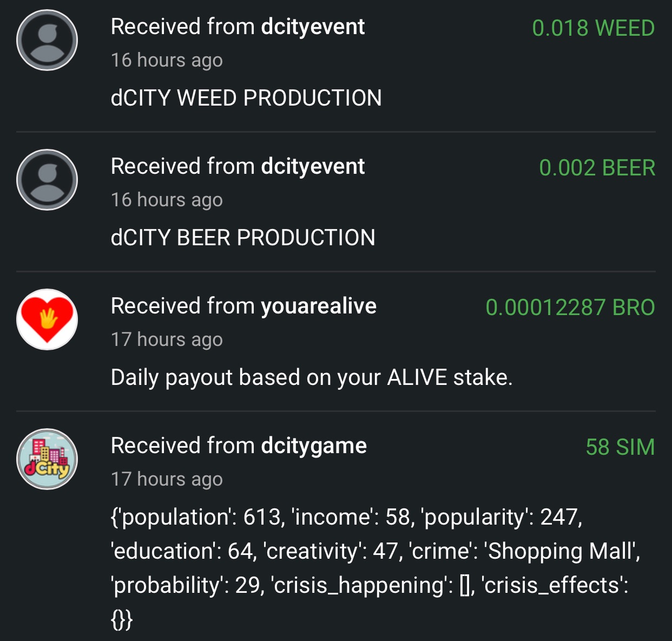
Task: Open the dcityevent avatar on WEED transaction
Action: [x=47, y=40]
